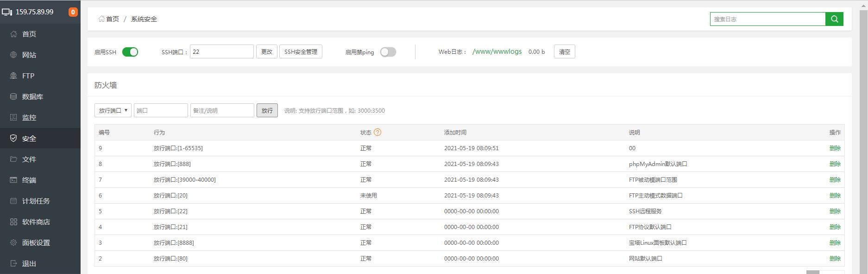This screenshot has height=274, width=868.
Task: Open the 放行端口 rule type dropdown
Action: pos(113,110)
